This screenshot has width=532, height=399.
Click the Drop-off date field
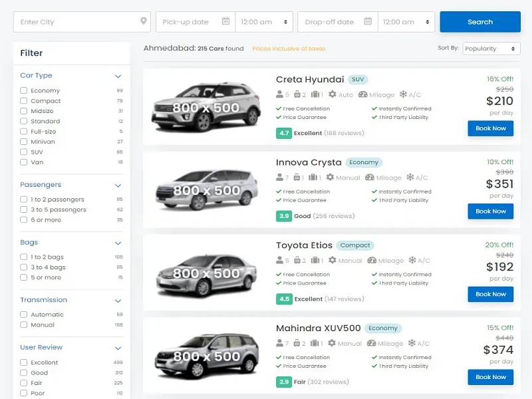[338, 22]
